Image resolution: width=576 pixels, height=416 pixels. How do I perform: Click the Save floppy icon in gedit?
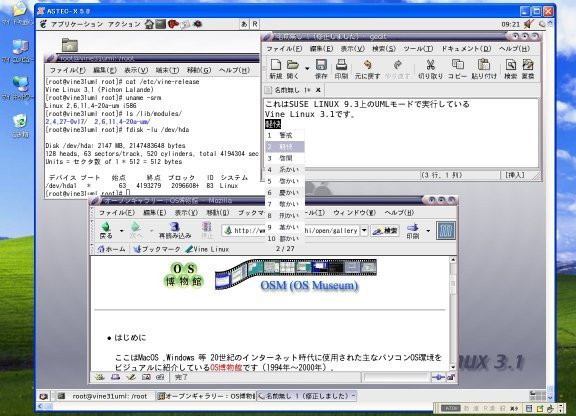point(321,65)
